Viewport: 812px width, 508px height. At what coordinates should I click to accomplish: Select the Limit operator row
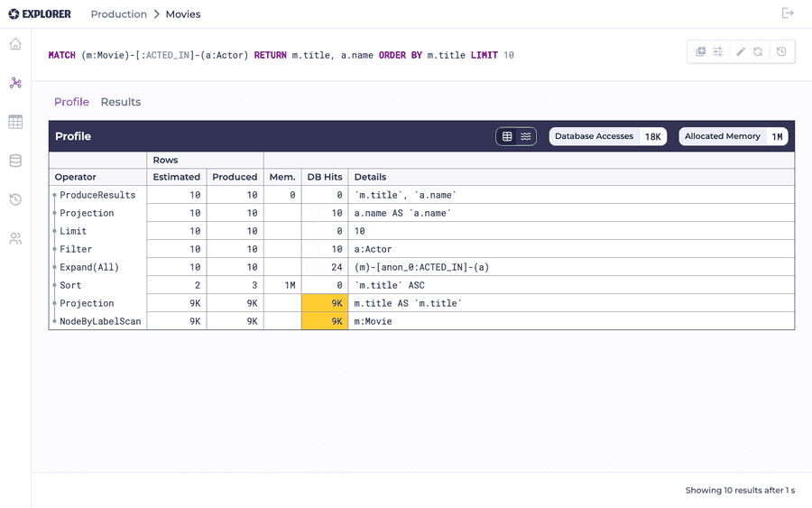pos(421,231)
